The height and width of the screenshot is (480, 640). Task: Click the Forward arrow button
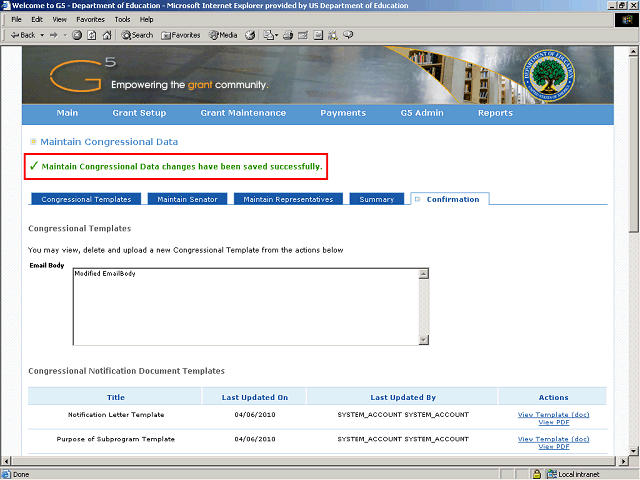[x=54, y=35]
